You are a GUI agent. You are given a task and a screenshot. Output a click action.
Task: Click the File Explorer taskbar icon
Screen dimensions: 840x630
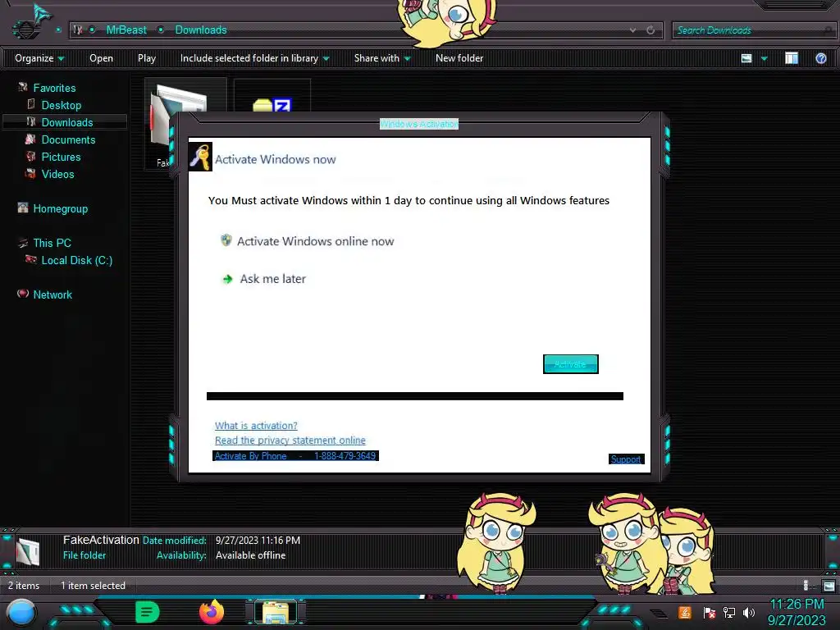pos(276,612)
